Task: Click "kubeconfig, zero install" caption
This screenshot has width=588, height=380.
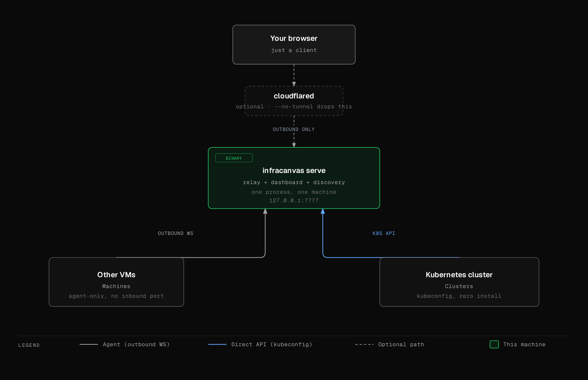Action: coord(459,296)
